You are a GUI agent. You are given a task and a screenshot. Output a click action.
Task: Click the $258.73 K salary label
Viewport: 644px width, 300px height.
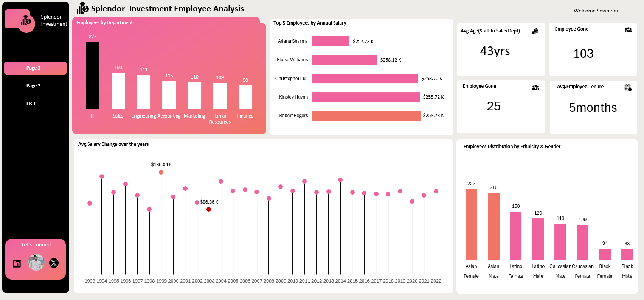[433, 116]
